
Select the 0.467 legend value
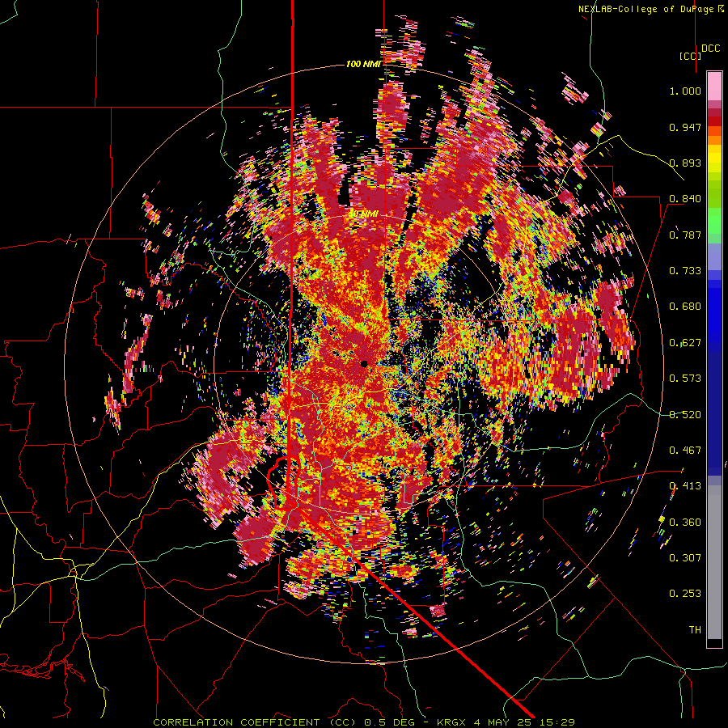click(x=685, y=450)
